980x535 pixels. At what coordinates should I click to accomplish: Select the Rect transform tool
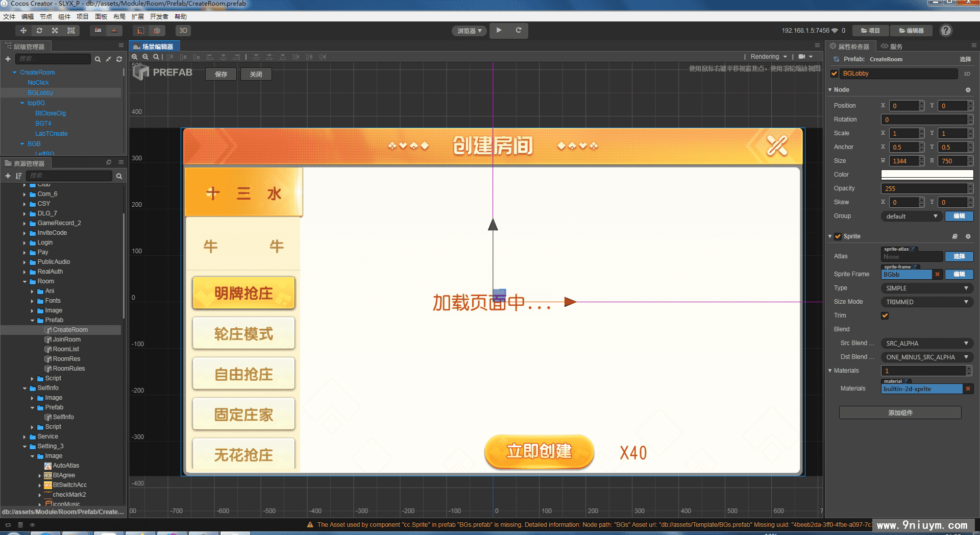(71, 31)
